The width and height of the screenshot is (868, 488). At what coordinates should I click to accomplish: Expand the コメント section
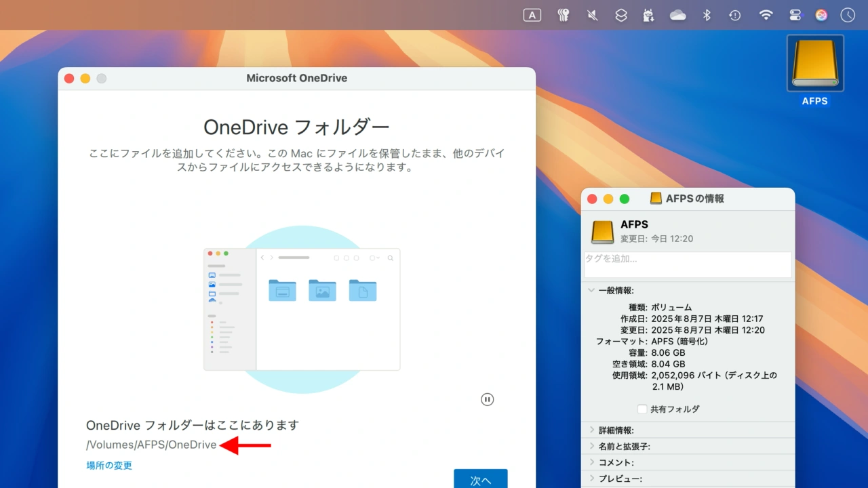[x=591, y=463]
